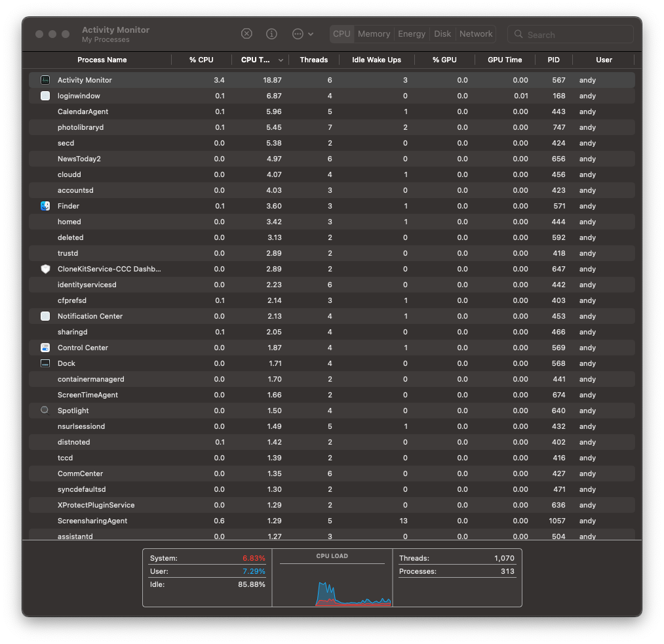Click the Idle 85.88% value
664x644 pixels.
click(252, 585)
